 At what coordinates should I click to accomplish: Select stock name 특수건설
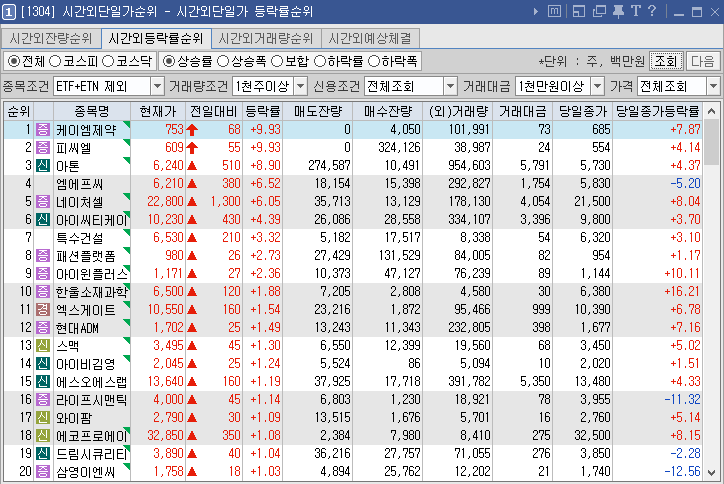79,238
